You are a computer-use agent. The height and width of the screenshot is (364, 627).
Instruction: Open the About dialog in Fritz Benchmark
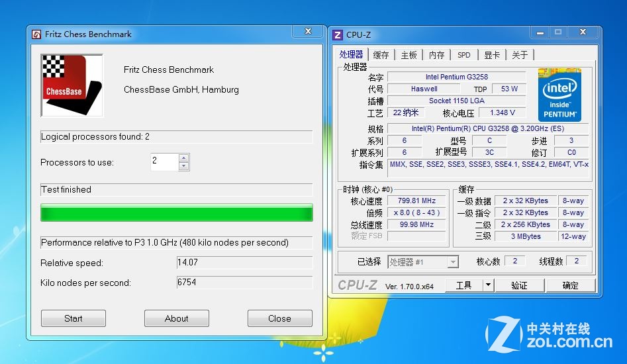pyautogui.click(x=176, y=318)
